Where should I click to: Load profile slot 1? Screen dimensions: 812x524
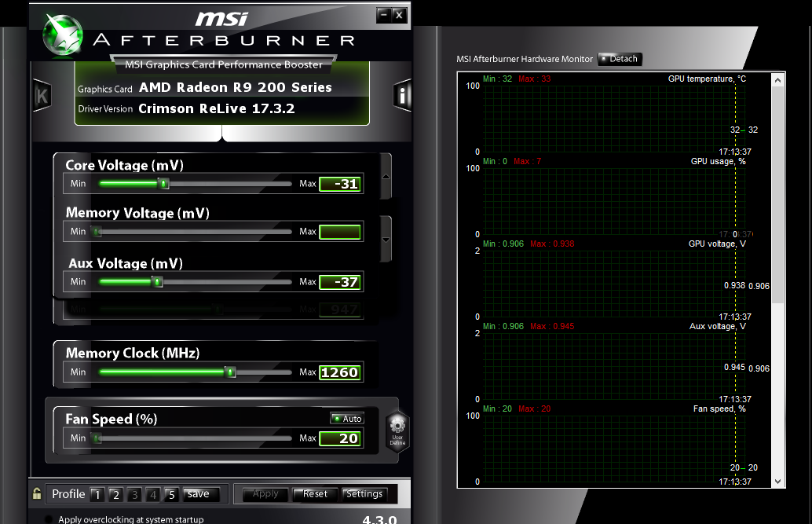click(x=97, y=494)
